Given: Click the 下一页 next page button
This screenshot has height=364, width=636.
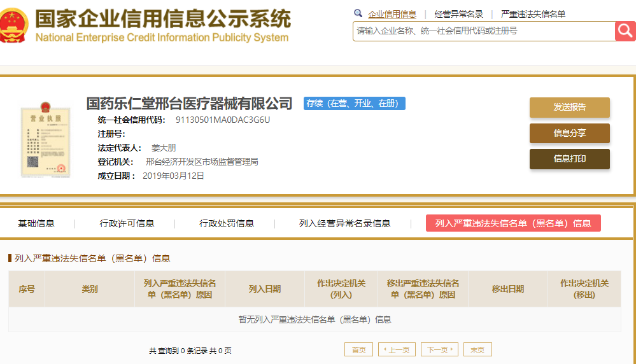Looking at the screenshot, I should [440, 349].
